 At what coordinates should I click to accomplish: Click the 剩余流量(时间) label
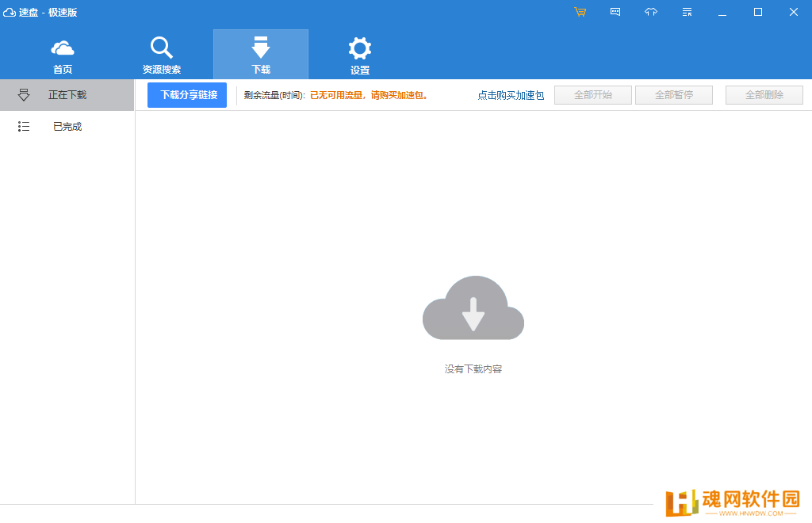coord(274,95)
